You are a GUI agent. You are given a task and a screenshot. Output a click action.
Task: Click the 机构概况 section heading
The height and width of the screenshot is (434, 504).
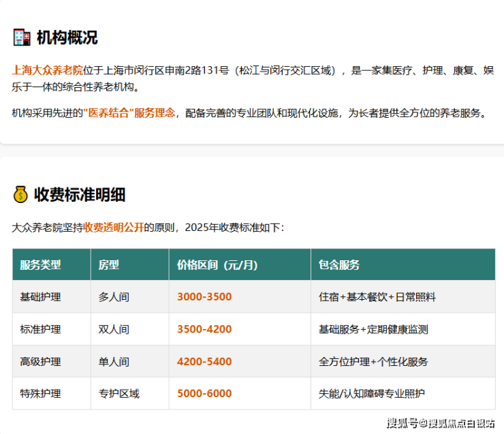(x=67, y=37)
